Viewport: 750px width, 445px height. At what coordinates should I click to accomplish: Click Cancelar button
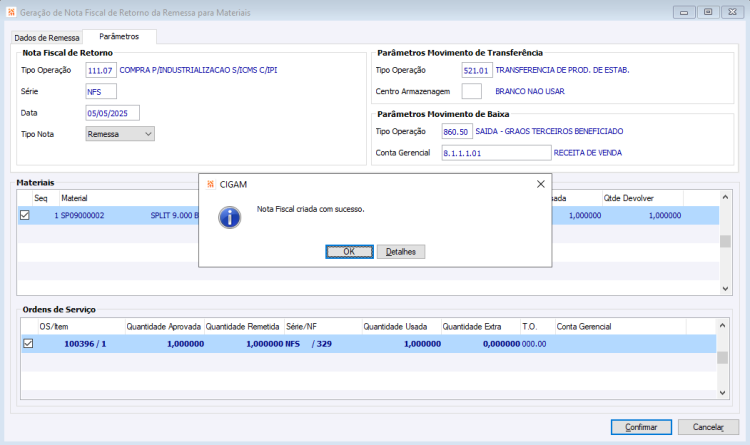tap(708, 427)
